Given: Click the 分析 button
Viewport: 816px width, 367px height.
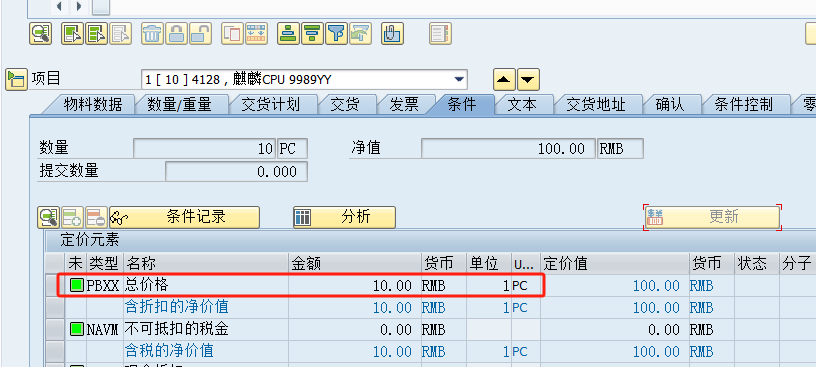Looking at the screenshot, I should click(344, 218).
